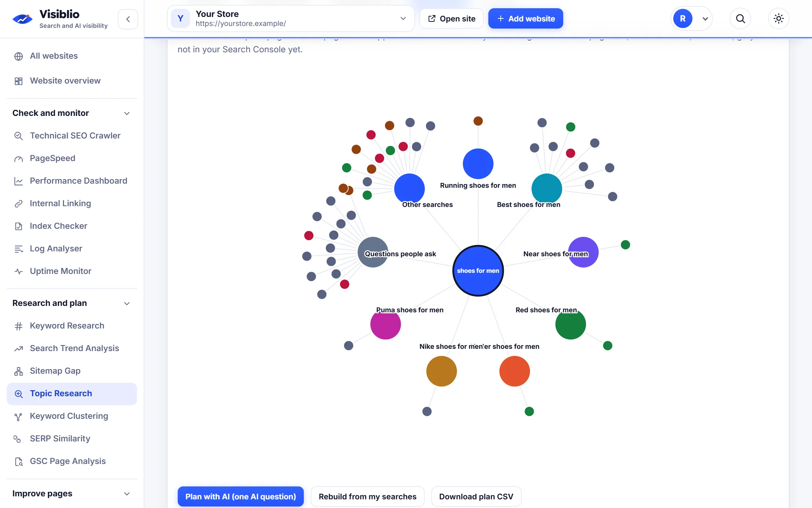Collapse the sidebar with the arrow button
812x508 pixels.
tap(128, 19)
